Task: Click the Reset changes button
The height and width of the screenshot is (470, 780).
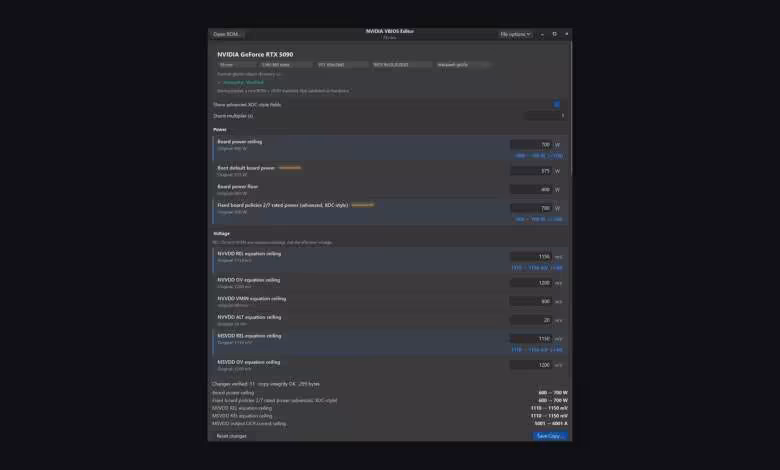Action: click(231, 436)
